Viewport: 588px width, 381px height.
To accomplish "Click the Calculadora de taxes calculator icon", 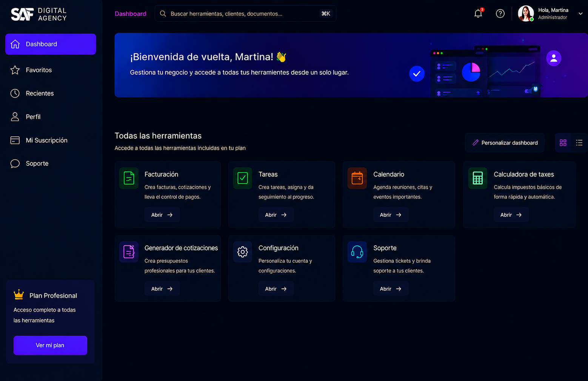I will point(478,178).
